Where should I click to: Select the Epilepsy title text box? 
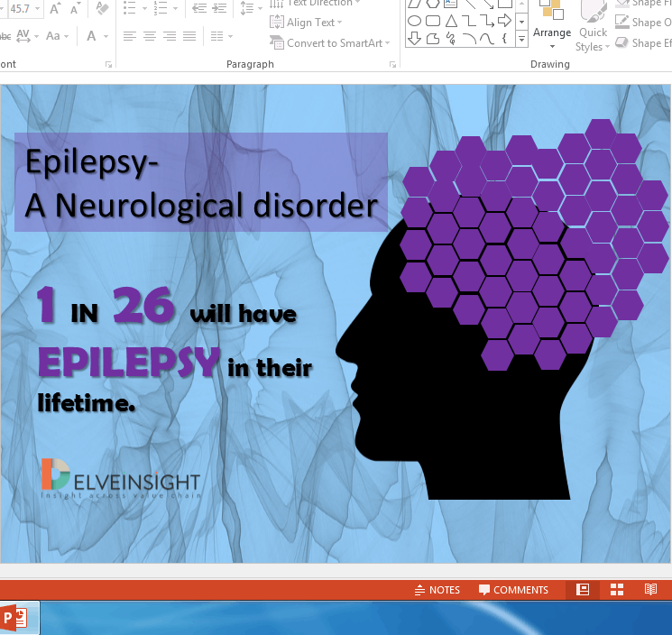[x=201, y=182]
